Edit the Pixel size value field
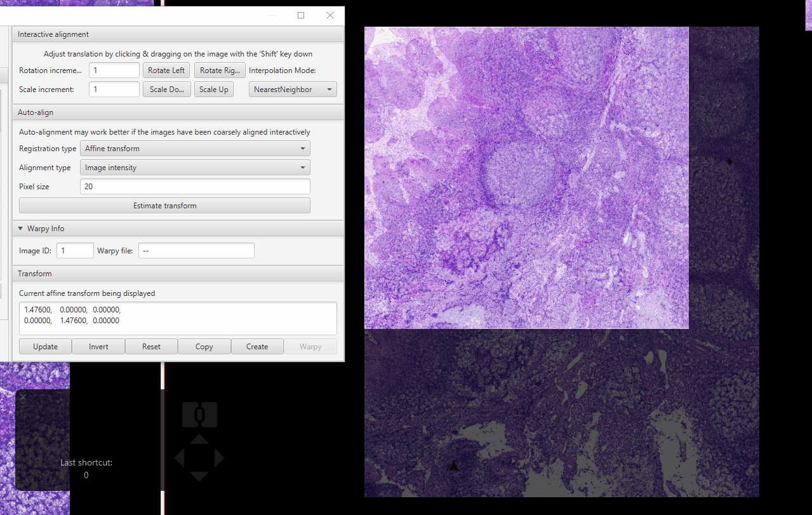Viewport: 812px width, 515px height. [x=195, y=186]
